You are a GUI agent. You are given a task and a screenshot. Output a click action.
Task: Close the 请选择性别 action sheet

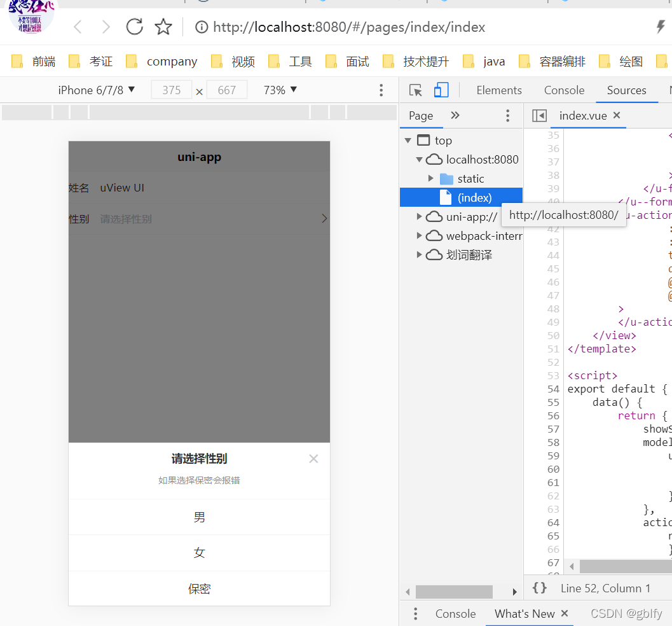(313, 459)
